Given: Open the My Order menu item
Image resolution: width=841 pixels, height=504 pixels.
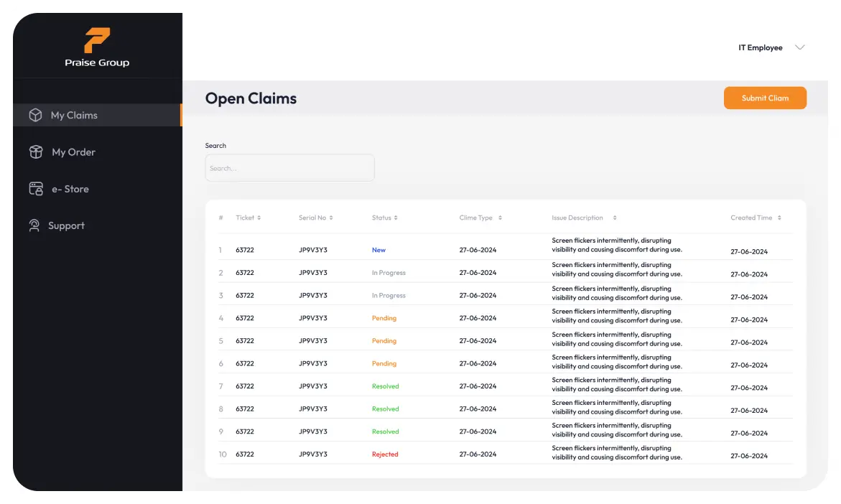Looking at the screenshot, I should click(x=73, y=152).
